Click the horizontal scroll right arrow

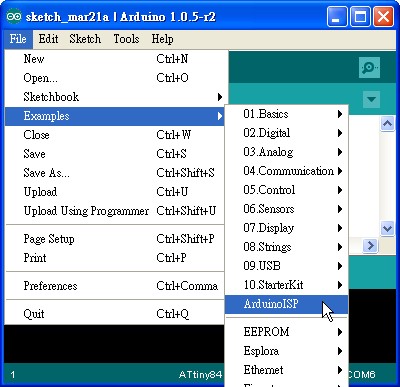click(x=371, y=246)
